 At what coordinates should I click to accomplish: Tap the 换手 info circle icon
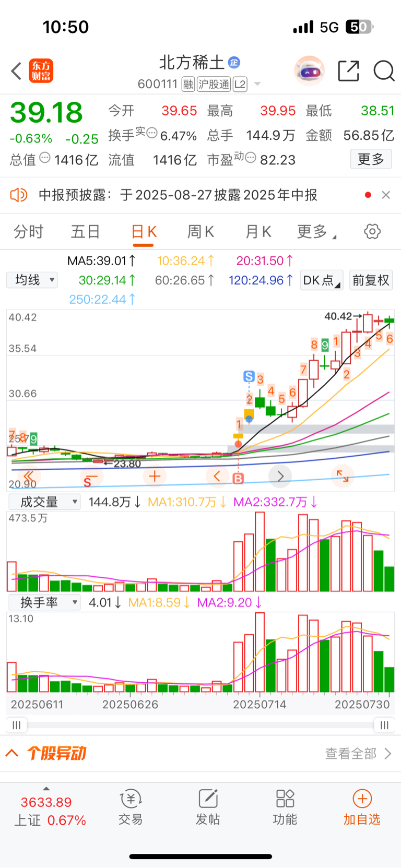152,133
